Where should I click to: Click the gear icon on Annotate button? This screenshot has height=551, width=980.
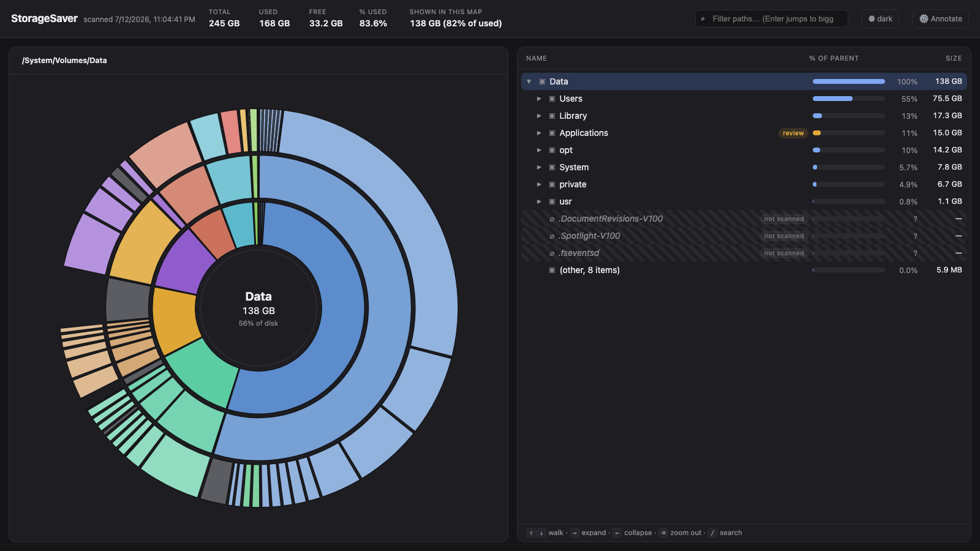coord(924,19)
